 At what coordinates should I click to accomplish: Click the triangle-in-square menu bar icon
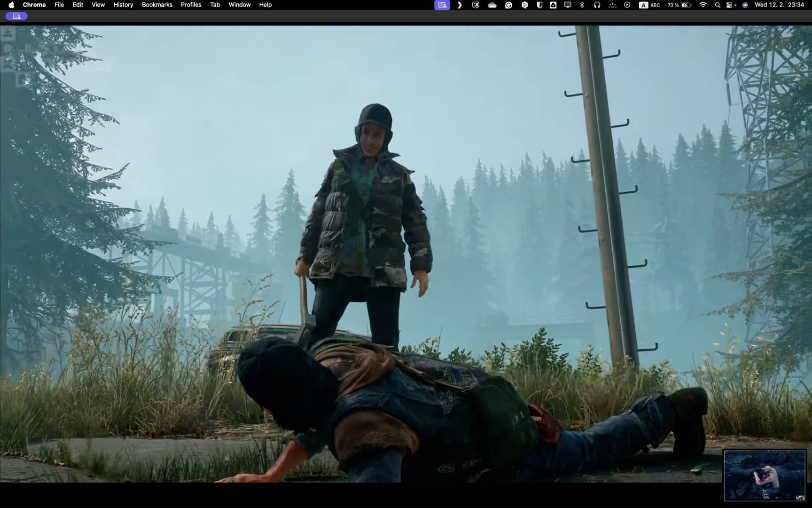(x=553, y=5)
